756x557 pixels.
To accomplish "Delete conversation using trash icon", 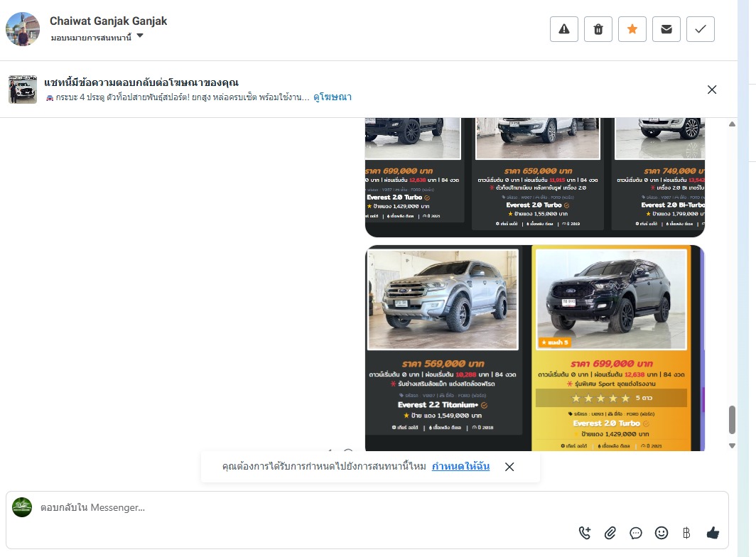I will click(x=598, y=29).
